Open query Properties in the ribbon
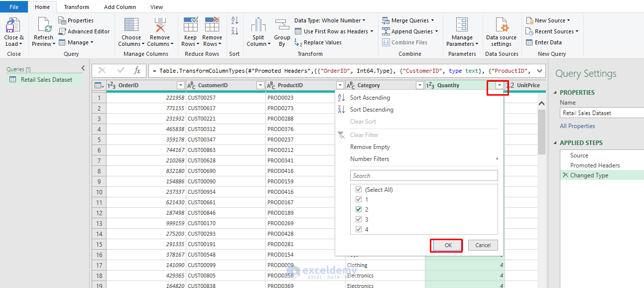644x288 pixels. pos(76,20)
